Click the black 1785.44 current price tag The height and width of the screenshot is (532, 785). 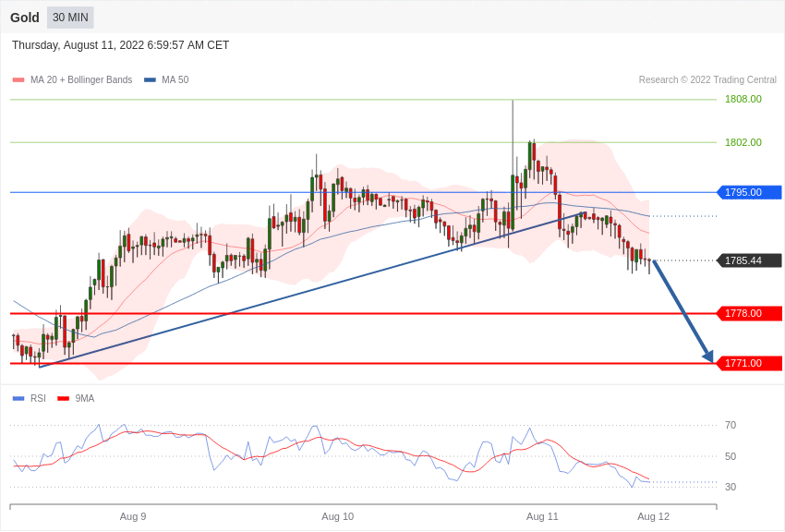tap(750, 260)
